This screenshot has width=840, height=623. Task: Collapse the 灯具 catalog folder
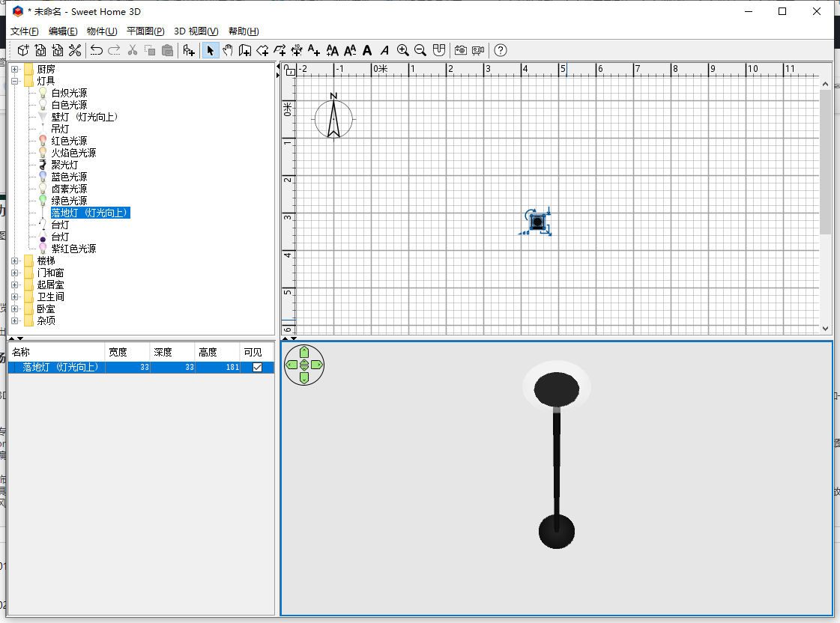coord(14,82)
